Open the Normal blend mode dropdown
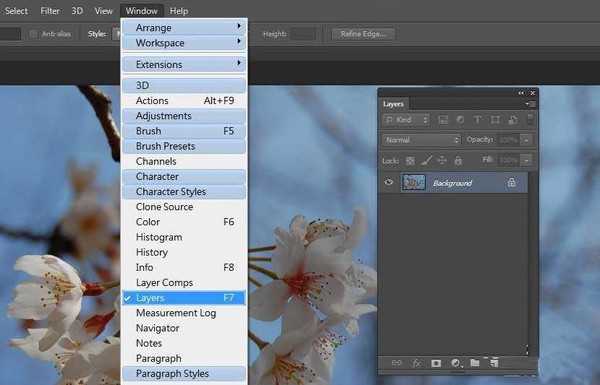 [x=421, y=140]
